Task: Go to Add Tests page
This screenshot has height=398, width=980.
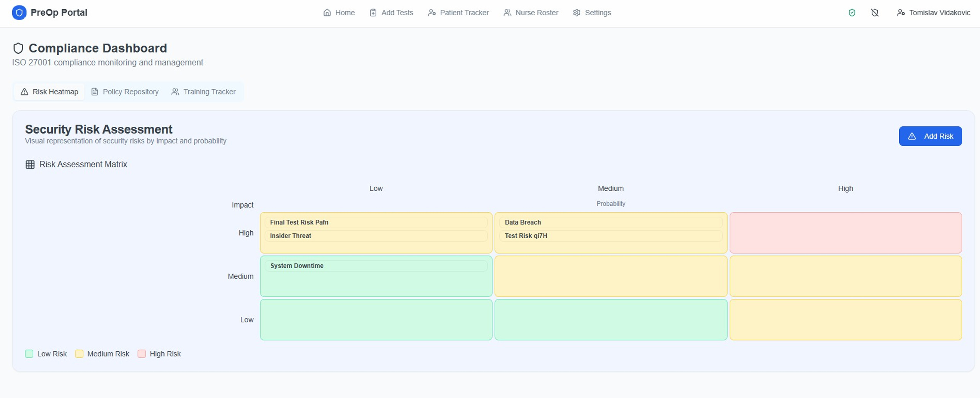Action: click(x=391, y=13)
